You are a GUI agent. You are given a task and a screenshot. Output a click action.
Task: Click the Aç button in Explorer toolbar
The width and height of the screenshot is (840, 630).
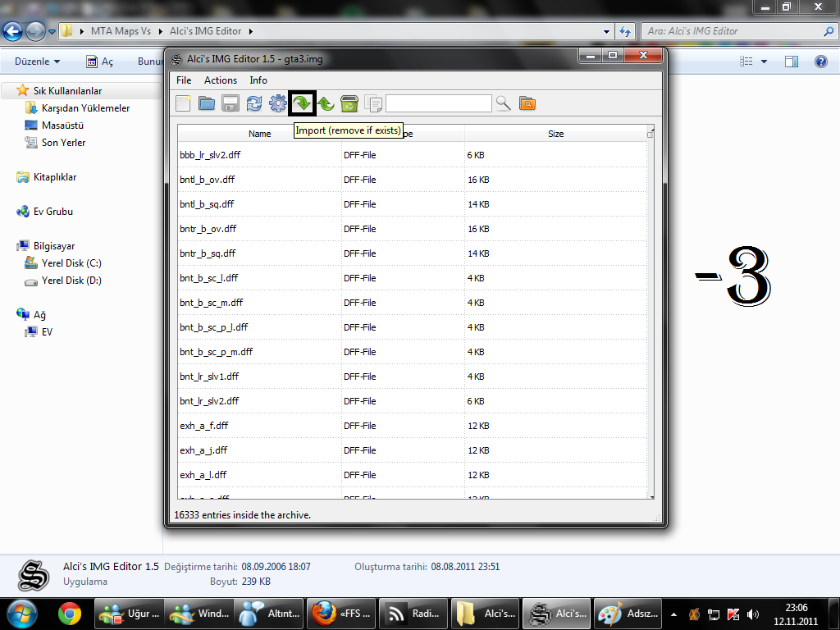coord(100,61)
